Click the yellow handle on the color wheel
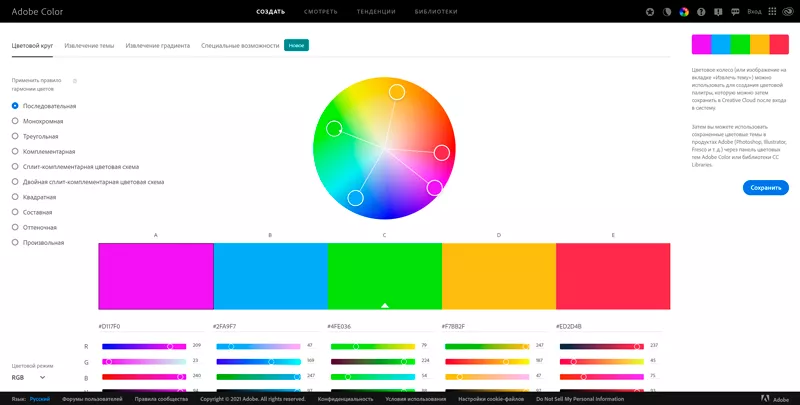This screenshot has height=405, width=800. 397,92
